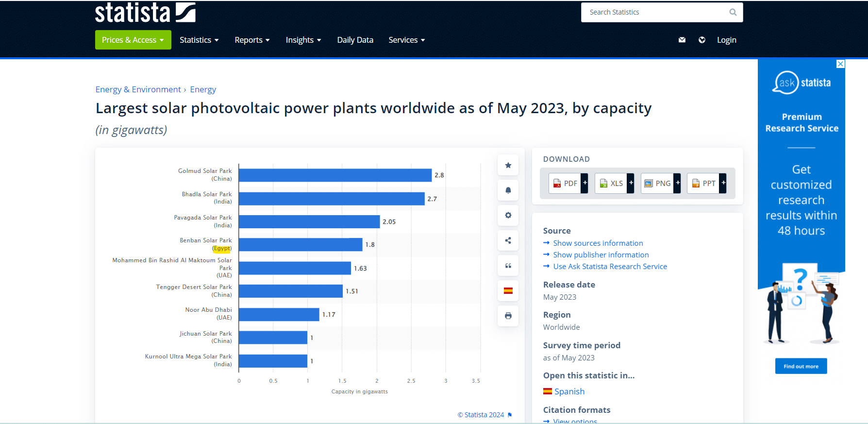Viewport: 868px width, 424px height.
Task: Click the envelope mail icon in header
Action: click(x=682, y=40)
